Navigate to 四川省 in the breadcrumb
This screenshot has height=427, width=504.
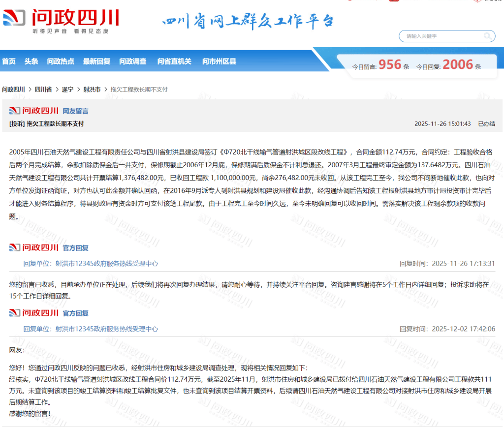43,90
